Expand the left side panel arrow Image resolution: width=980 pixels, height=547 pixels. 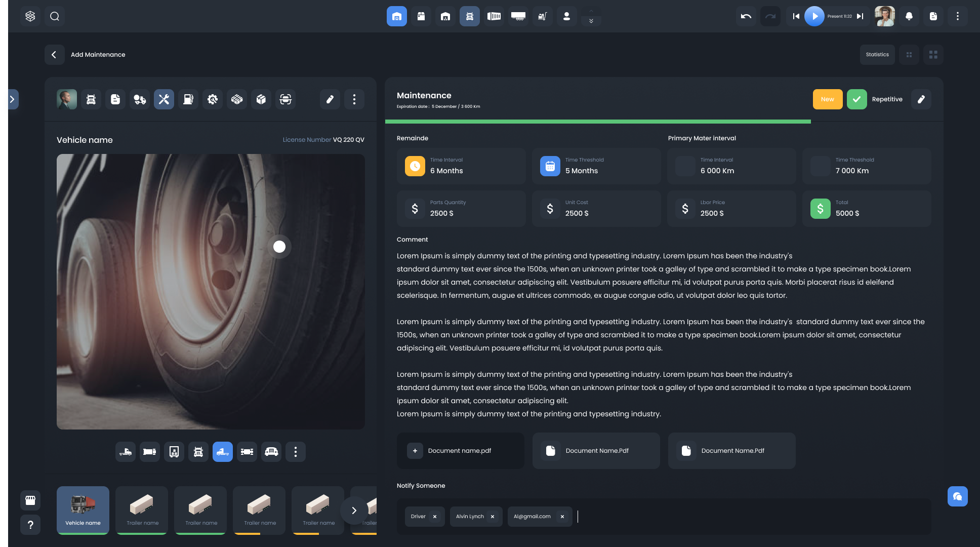13,99
